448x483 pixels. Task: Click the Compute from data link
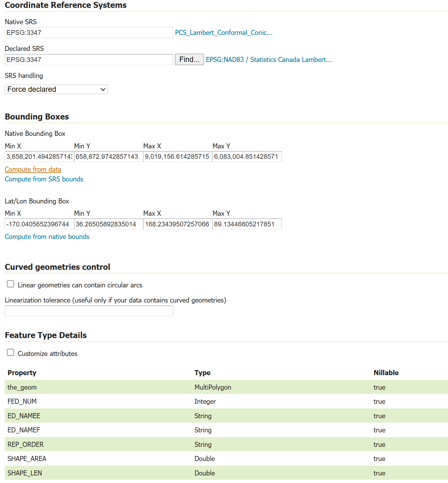click(33, 169)
